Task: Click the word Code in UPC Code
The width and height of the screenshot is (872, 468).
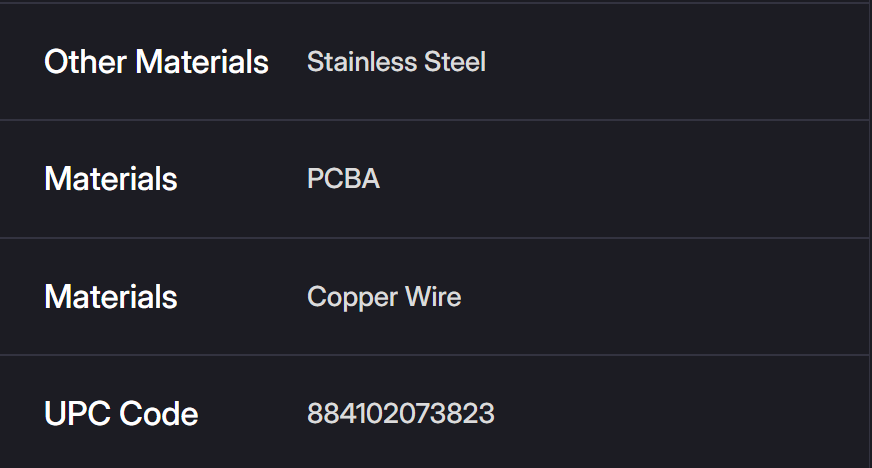Action: point(158,414)
